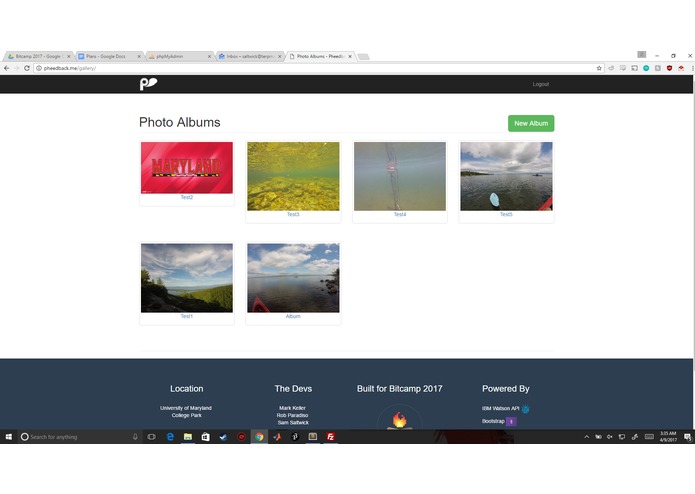
Task: Click the Maryland flag album thumbnail
Action: point(187,167)
